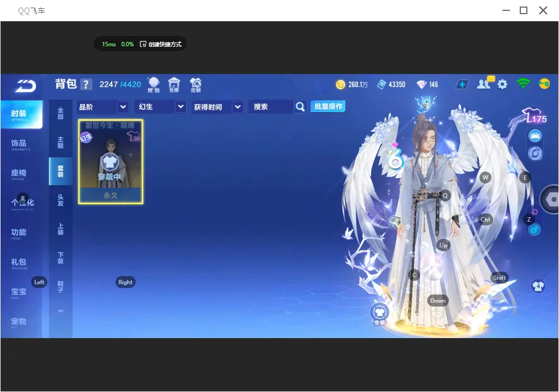Image resolution: width=559 pixels, height=392 pixels.
Task: Expand more subcategories below 鞋子
Action: click(60, 311)
